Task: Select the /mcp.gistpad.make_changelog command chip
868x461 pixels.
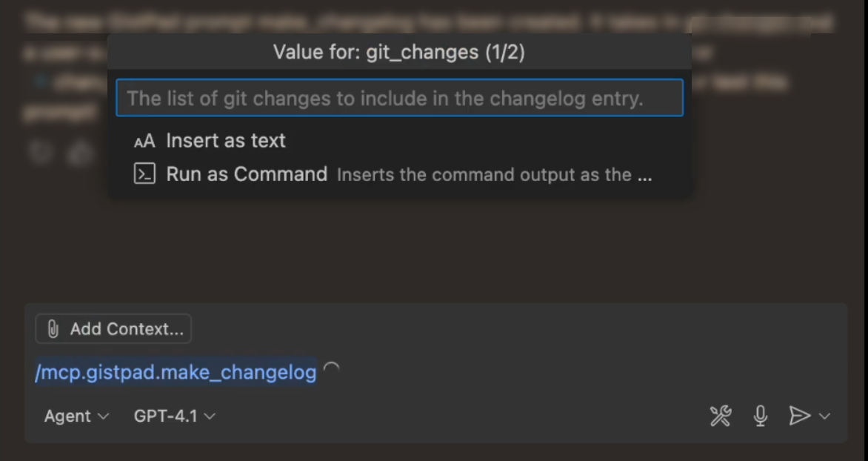Action: coord(174,372)
